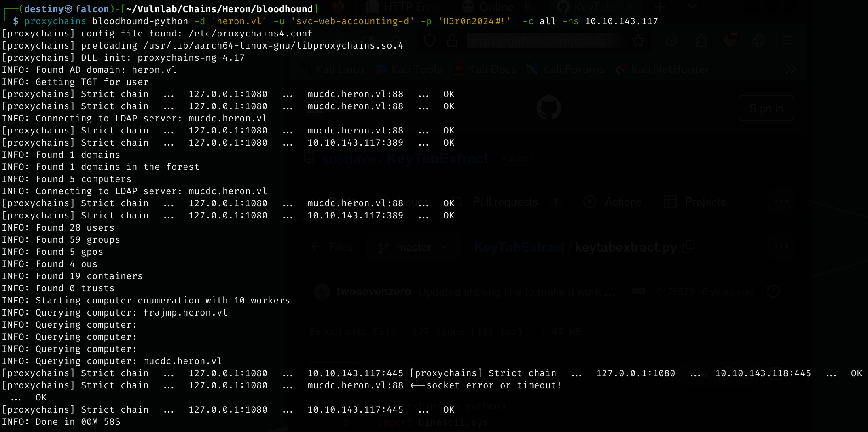View commit history clock icon
The height and width of the screenshot is (432, 868).
(x=773, y=292)
